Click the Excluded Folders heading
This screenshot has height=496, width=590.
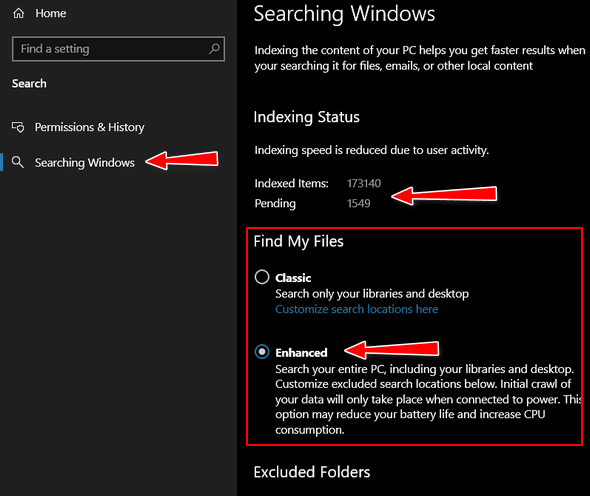point(312,472)
